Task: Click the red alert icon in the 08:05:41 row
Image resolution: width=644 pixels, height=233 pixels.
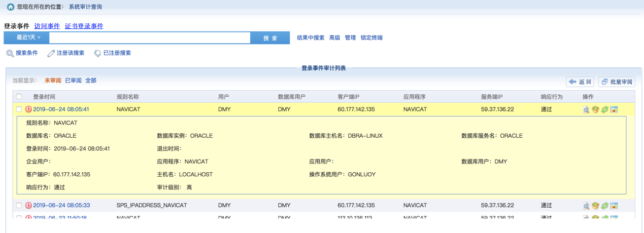Action: click(x=28, y=109)
